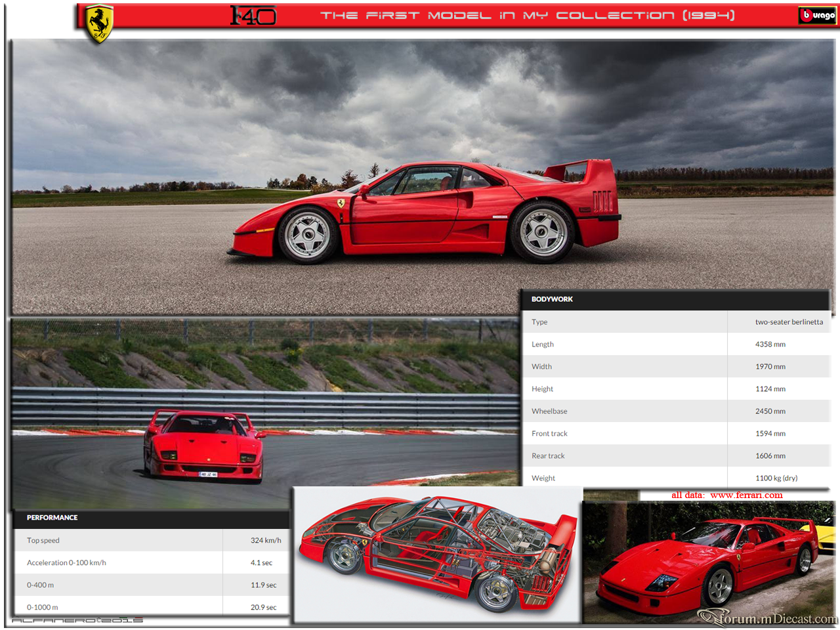The image size is (840, 630).
Task: Select the 'Top speed' row label
Action: click(x=43, y=541)
